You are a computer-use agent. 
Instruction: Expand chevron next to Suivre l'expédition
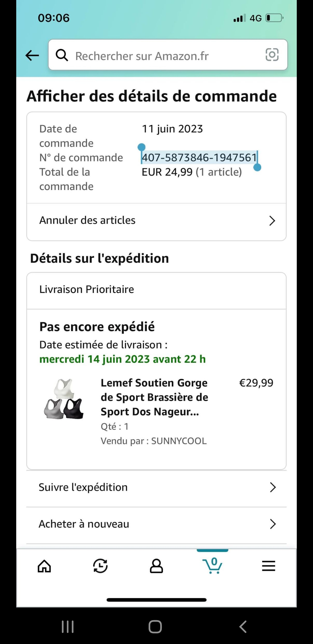272,487
